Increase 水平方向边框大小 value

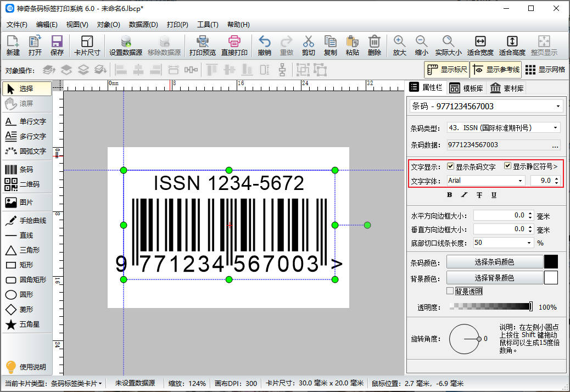point(530,214)
